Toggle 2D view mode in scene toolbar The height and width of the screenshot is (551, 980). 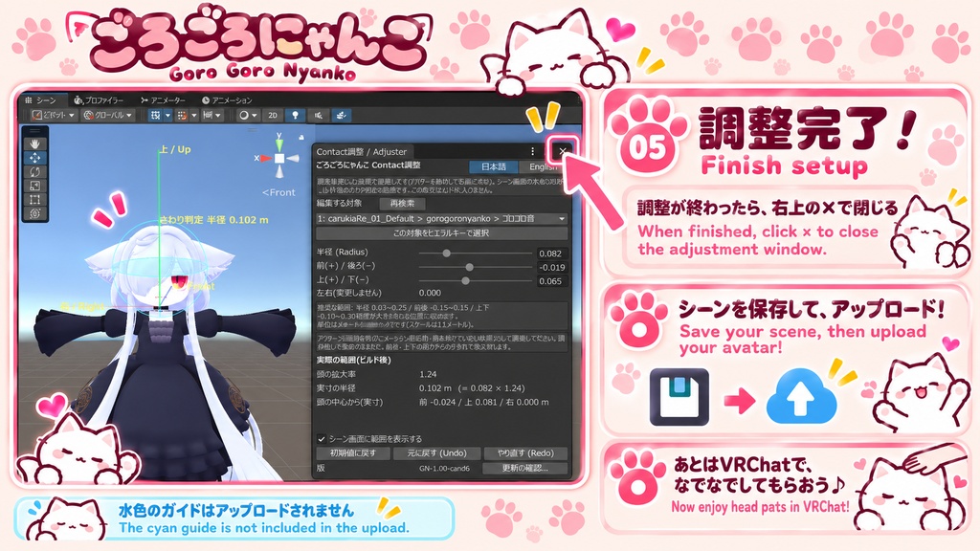[273, 115]
